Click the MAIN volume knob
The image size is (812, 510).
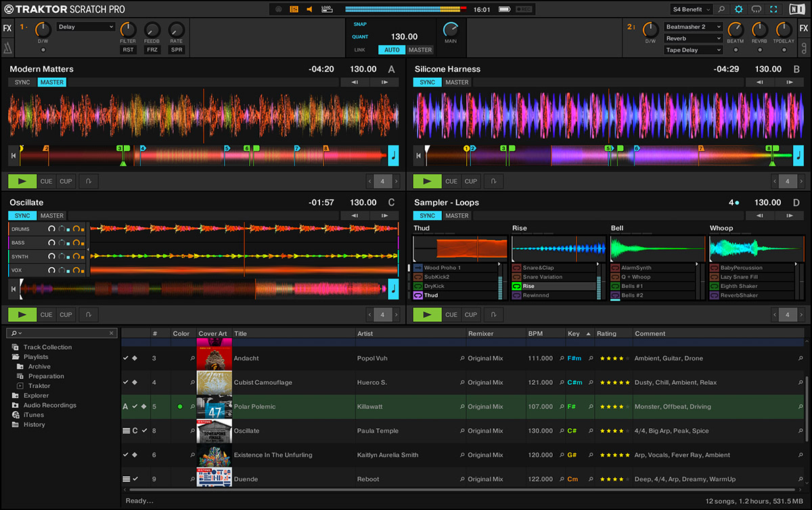pyautogui.click(x=450, y=30)
